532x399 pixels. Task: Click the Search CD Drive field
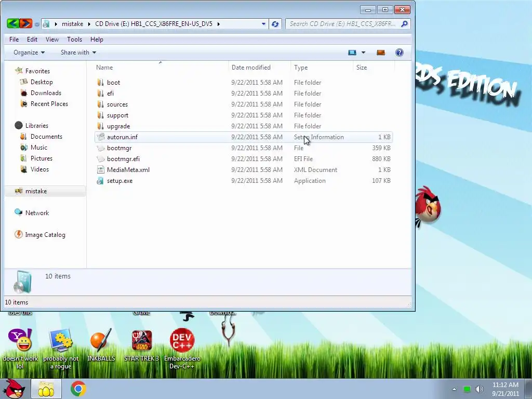(343, 24)
